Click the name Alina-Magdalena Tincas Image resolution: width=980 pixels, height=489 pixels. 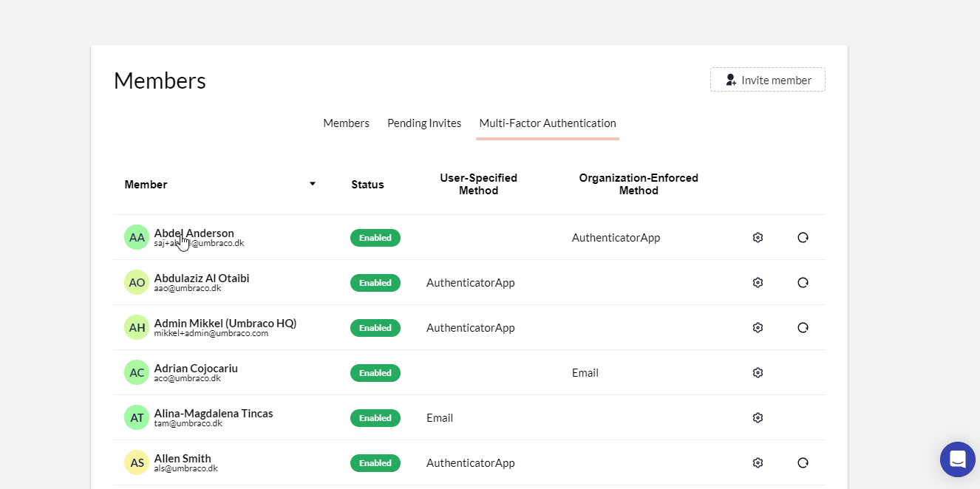[x=214, y=413]
